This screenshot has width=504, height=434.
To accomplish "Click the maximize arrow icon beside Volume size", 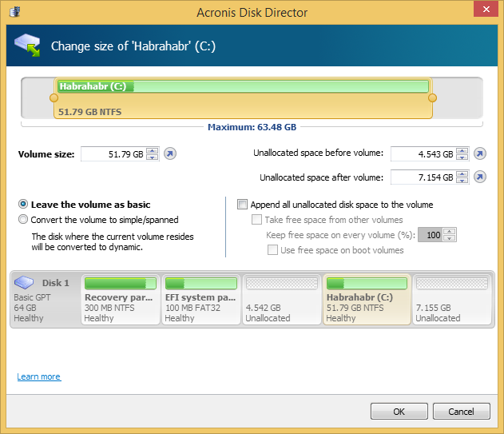I will tap(170, 154).
